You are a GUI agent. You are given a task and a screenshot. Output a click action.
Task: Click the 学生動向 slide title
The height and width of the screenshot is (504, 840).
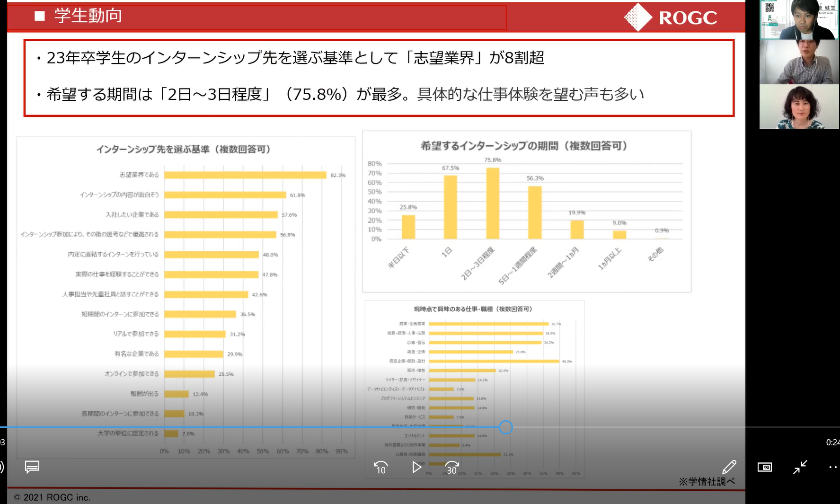tap(88, 16)
